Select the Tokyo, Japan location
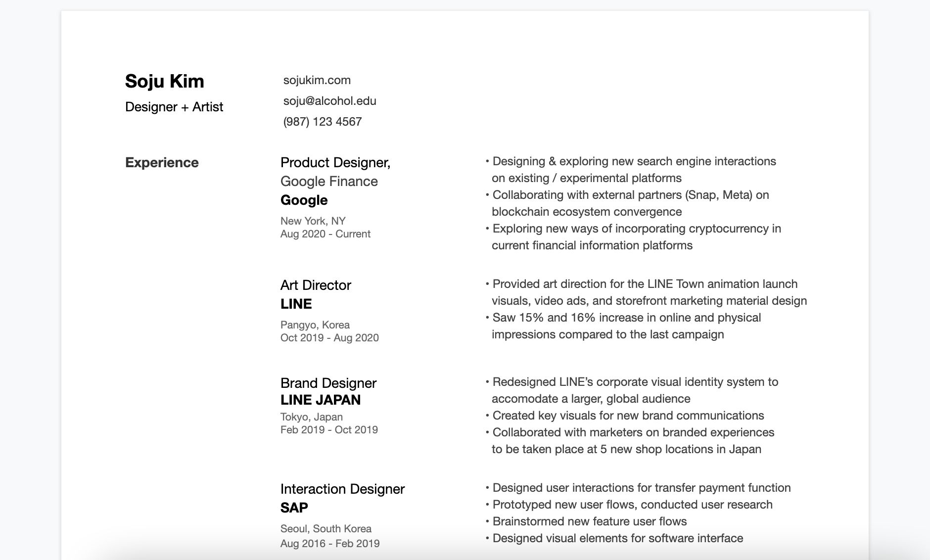The height and width of the screenshot is (560, 930). [x=312, y=417]
